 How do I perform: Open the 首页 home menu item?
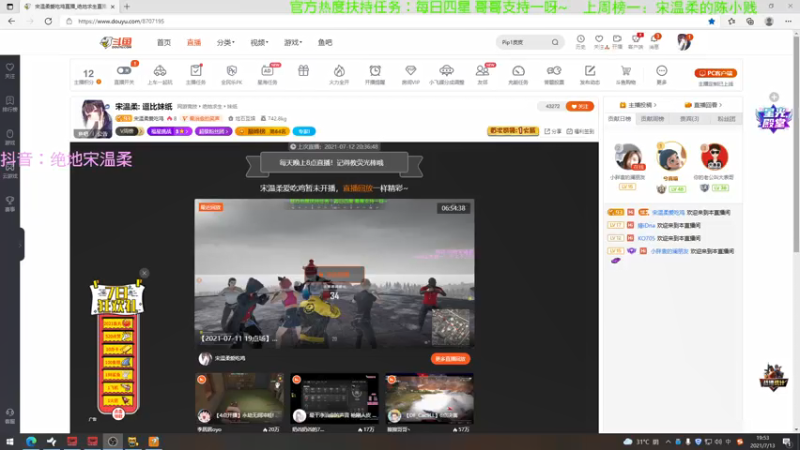pos(164,42)
